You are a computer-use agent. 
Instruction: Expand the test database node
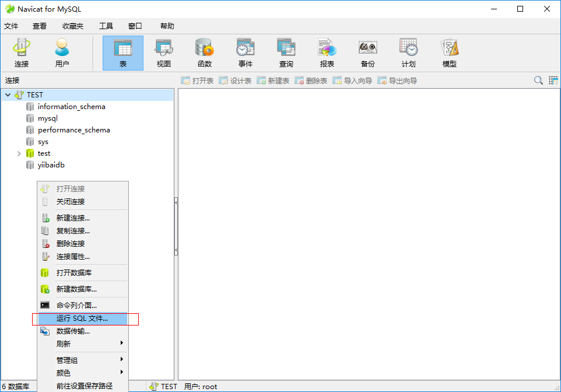[18, 153]
